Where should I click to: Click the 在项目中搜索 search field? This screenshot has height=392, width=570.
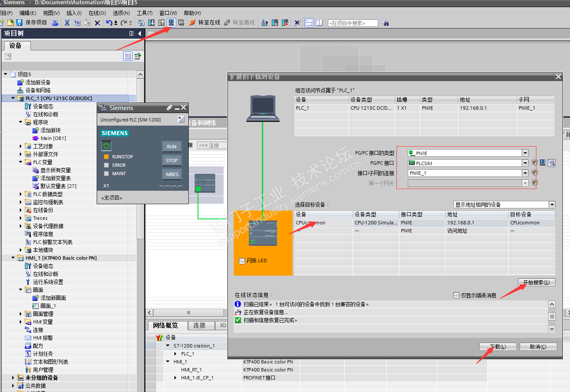tap(353, 23)
